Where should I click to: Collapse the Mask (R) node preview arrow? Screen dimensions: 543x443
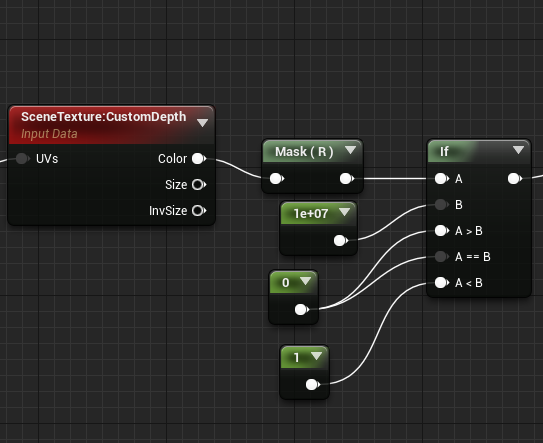(x=350, y=150)
